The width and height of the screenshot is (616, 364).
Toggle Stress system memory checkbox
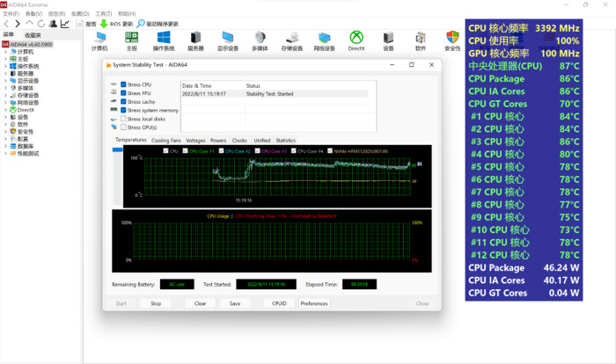click(123, 110)
